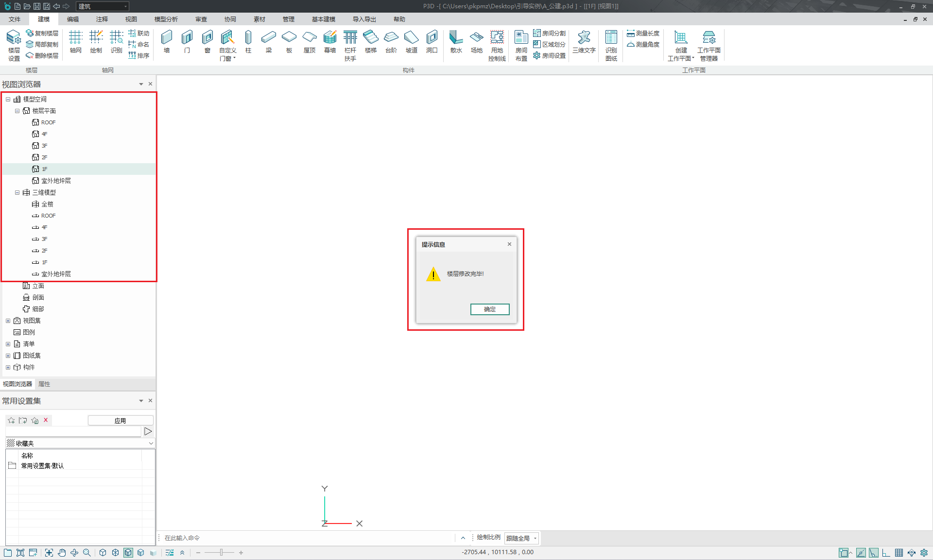
Task: Click the 应用 button
Action: [x=120, y=421]
